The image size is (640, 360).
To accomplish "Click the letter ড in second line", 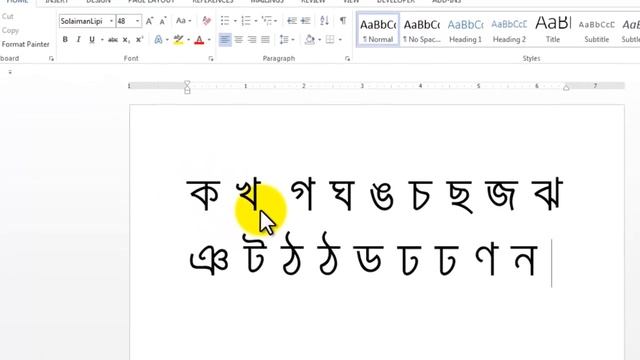I will 369,260.
